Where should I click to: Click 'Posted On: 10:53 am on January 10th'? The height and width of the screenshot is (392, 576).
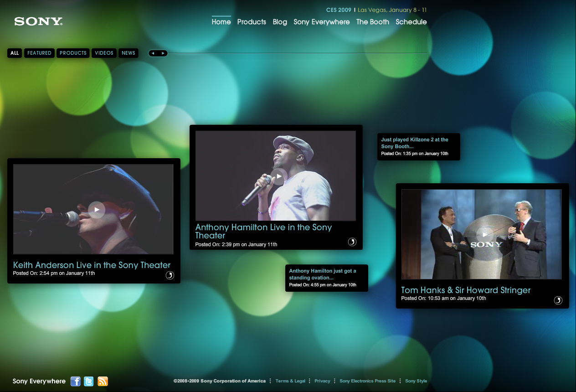444,299
